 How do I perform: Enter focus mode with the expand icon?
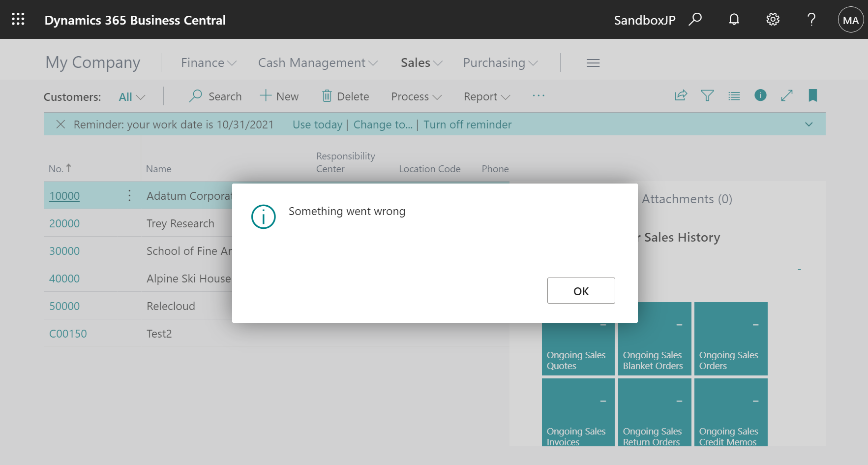[787, 95]
